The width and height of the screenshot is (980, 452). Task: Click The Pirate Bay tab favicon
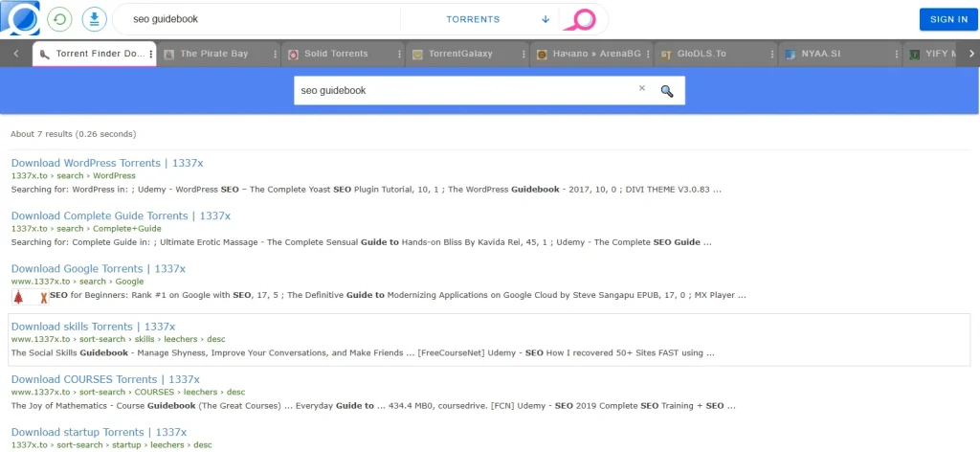tap(168, 55)
